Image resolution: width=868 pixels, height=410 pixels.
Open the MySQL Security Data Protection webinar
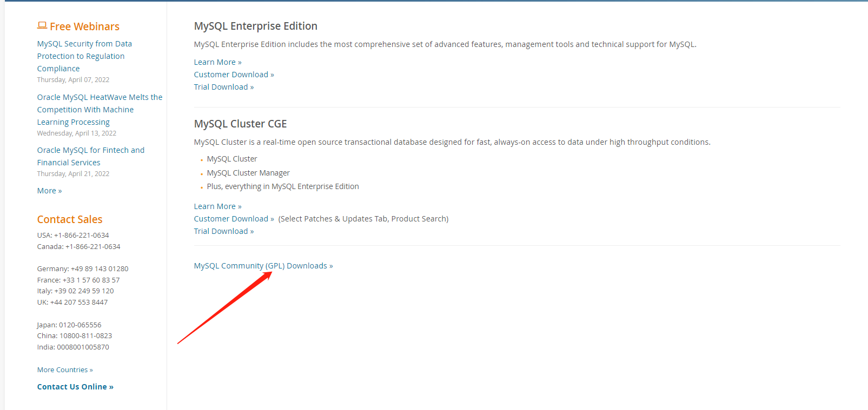(x=84, y=56)
